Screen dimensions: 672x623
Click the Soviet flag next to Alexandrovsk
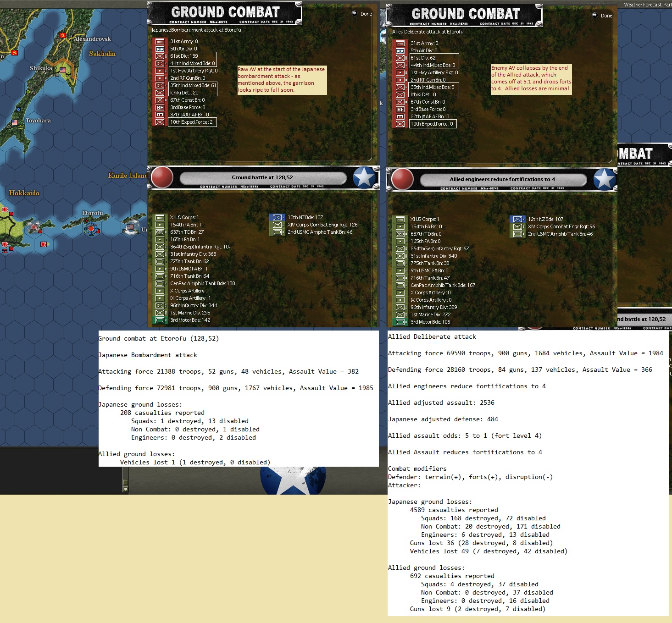[x=62, y=35]
